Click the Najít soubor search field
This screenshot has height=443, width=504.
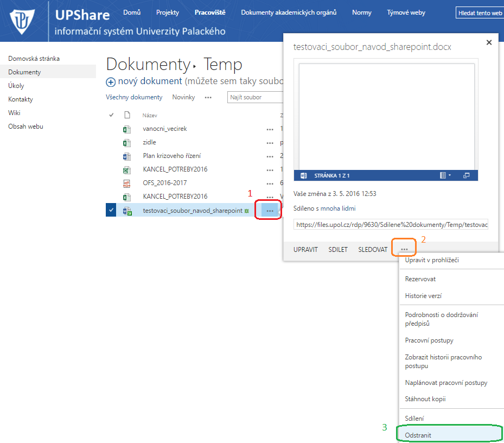click(255, 98)
